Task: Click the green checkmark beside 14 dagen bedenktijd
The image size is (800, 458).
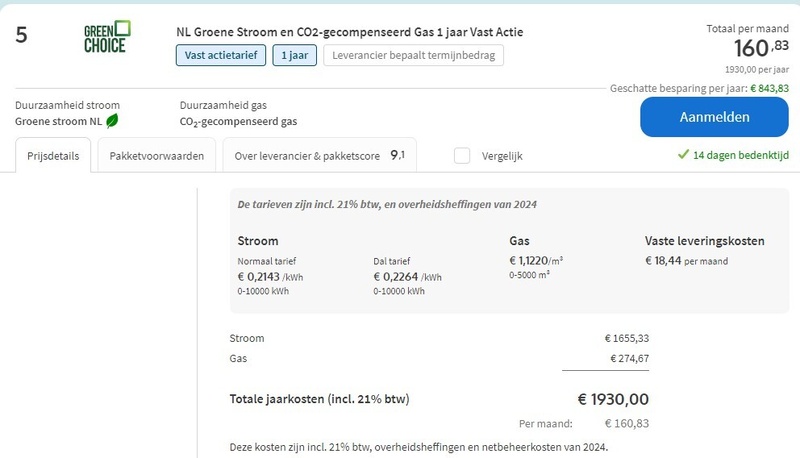Action: pos(683,155)
